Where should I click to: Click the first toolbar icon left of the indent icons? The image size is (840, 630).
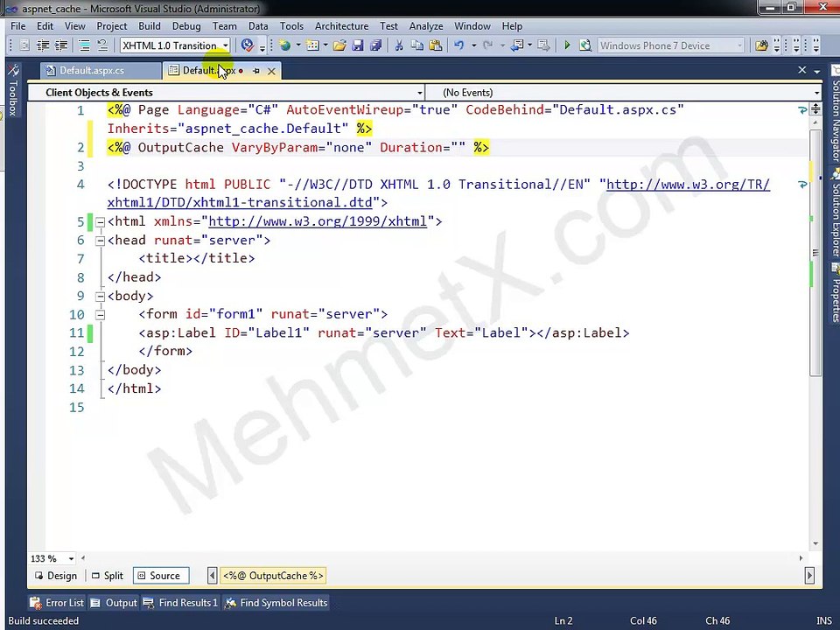[x=24, y=45]
